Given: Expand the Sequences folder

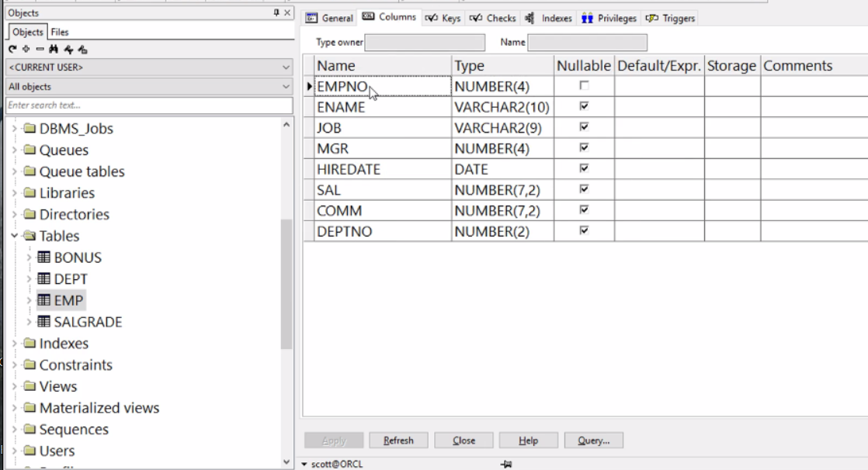Looking at the screenshot, I should click(15, 430).
